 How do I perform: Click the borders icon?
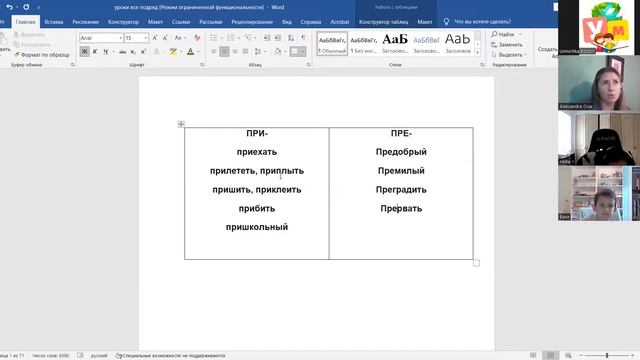295,52
